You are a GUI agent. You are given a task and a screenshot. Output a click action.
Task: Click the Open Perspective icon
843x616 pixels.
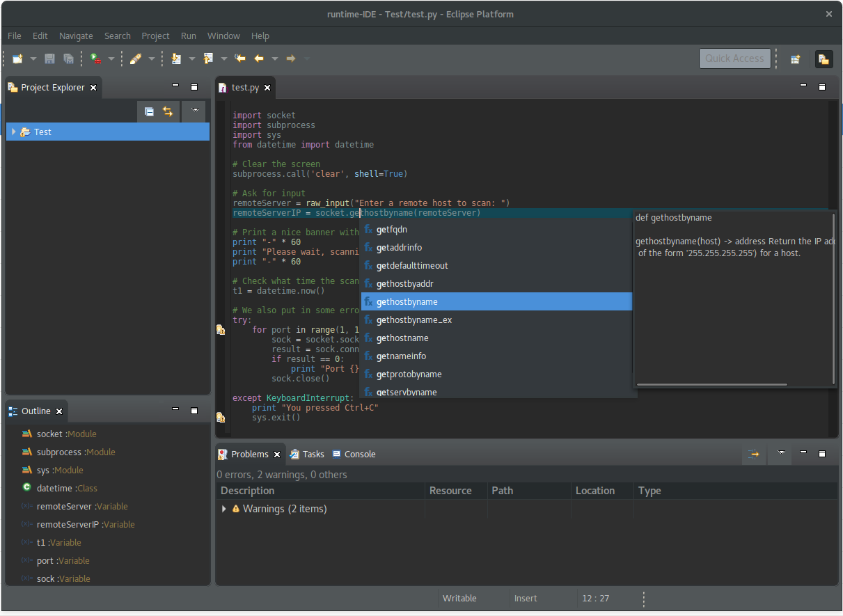click(795, 59)
